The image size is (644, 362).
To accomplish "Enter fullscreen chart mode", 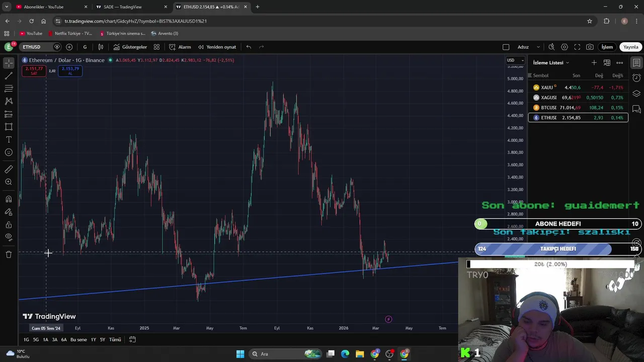I will click(x=577, y=47).
